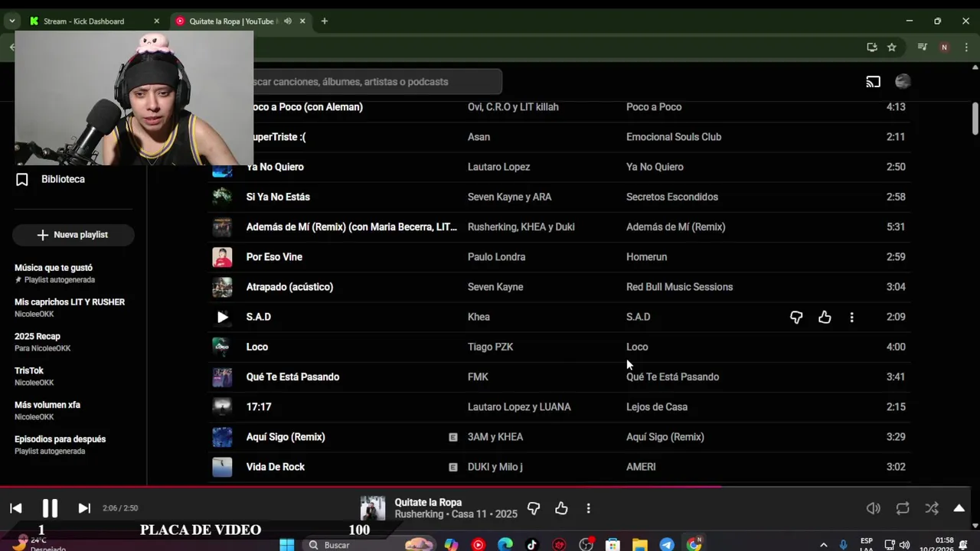Click the Loco song thumbnail
The height and width of the screenshot is (551, 980).
click(222, 347)
